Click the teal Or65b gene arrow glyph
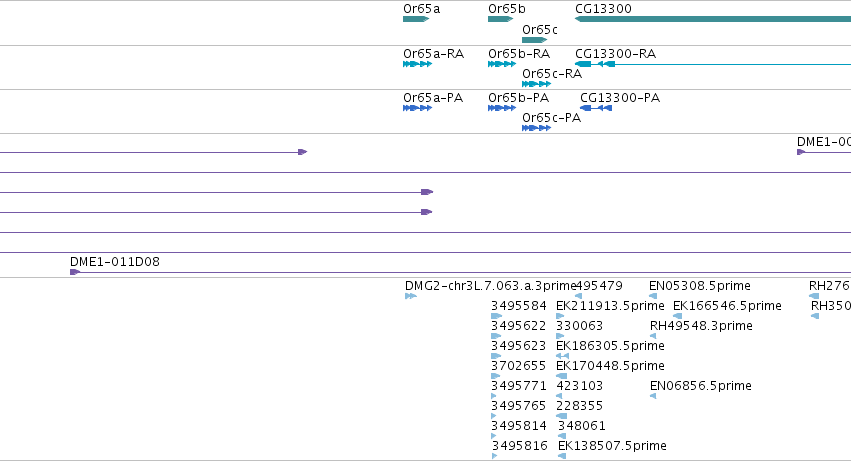Viewport: 851px width, 461px height. point(500,19)
